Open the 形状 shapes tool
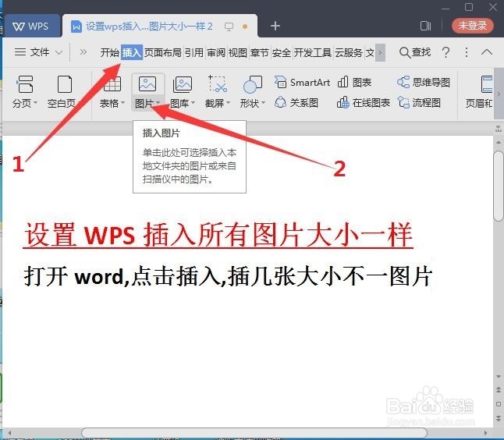Viewport: 504px width, 440px height. coord(252,91)
